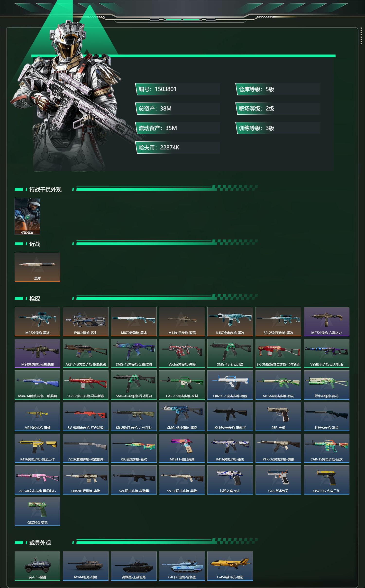This screenshot has width=365, height=588.
Task: Select the K437突击步枪-墨冰 rifle skin
Action: [x=230, y=322]
